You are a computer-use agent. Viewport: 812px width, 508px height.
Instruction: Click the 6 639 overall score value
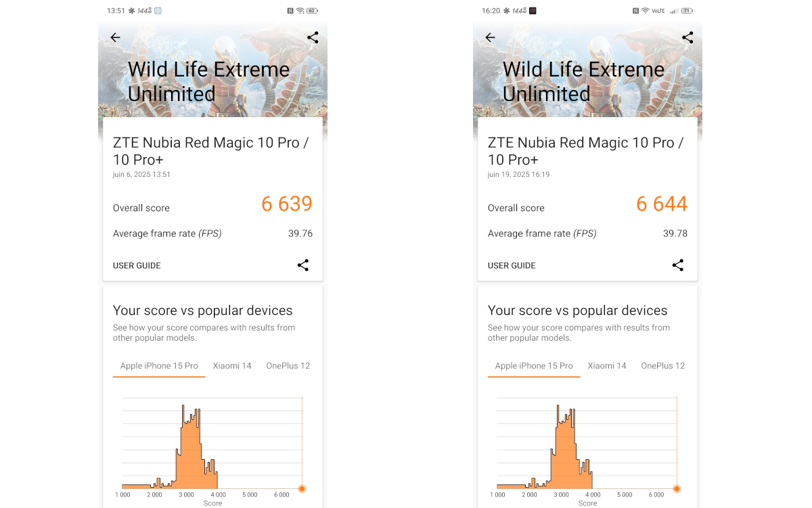click(x=287, y=204)
